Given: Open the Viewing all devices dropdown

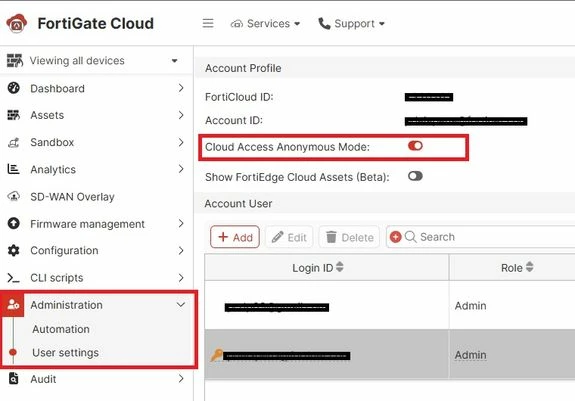Looking at the screenshot, I should [175, 60].
